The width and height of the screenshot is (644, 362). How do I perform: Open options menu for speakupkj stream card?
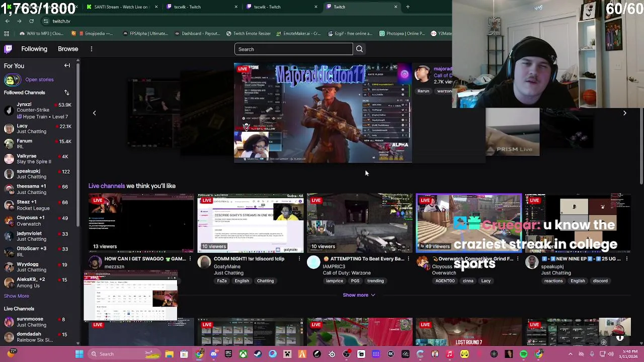[x=626, y=259]
